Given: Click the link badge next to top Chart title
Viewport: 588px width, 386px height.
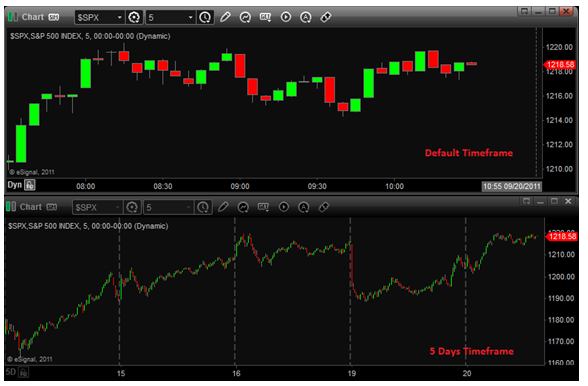Looking at the screenshot, I should tap(54, 17).
